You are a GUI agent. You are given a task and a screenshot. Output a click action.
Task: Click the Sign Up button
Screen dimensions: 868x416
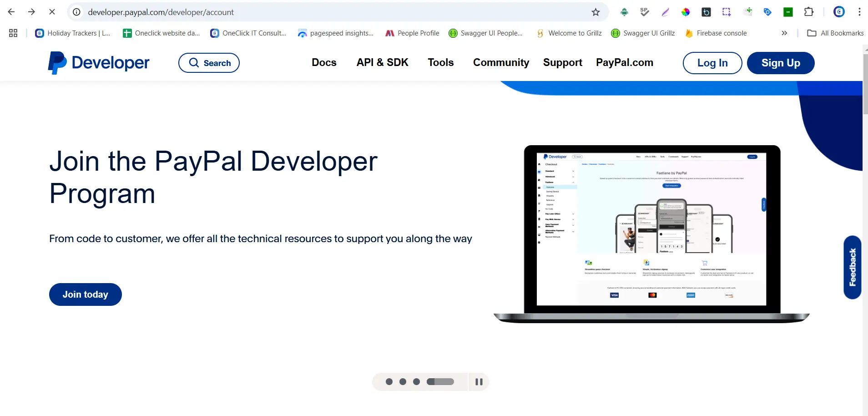[781, 63]
